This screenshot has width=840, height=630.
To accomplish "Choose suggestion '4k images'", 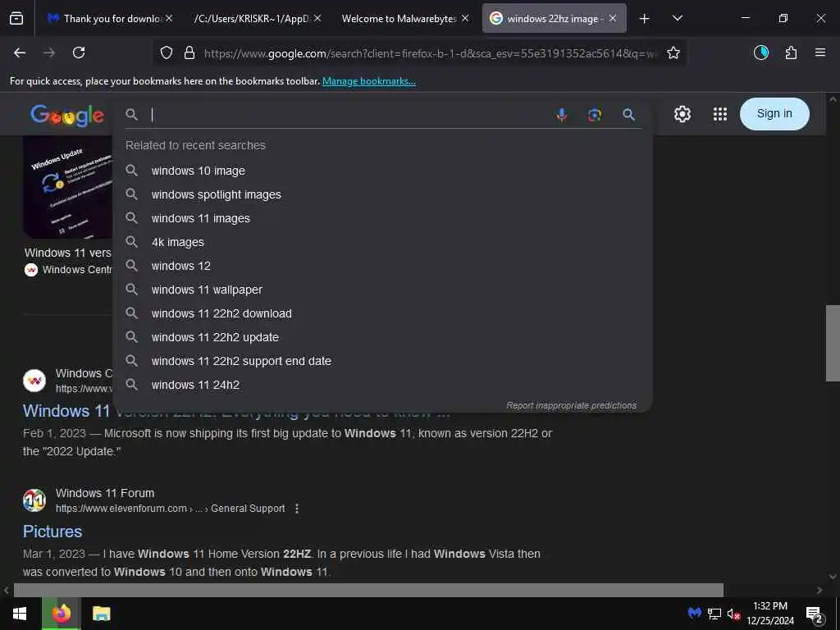I will [382, 242].
